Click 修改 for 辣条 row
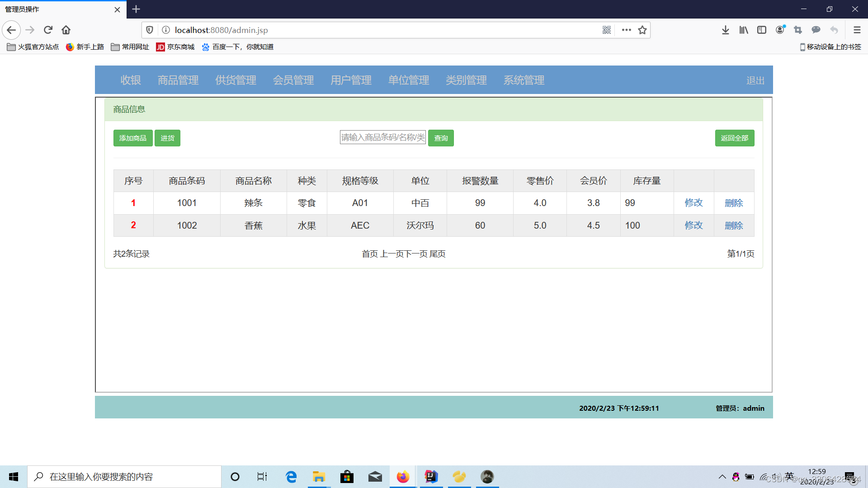 (x=693, y=203)
